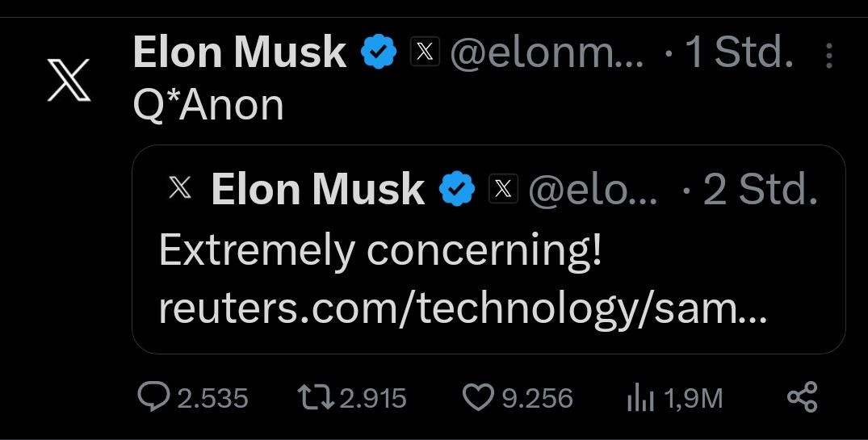Click the Elon Musk name in quoted tweet
This screenshot has height=440, width=868.
click(317, 189)
